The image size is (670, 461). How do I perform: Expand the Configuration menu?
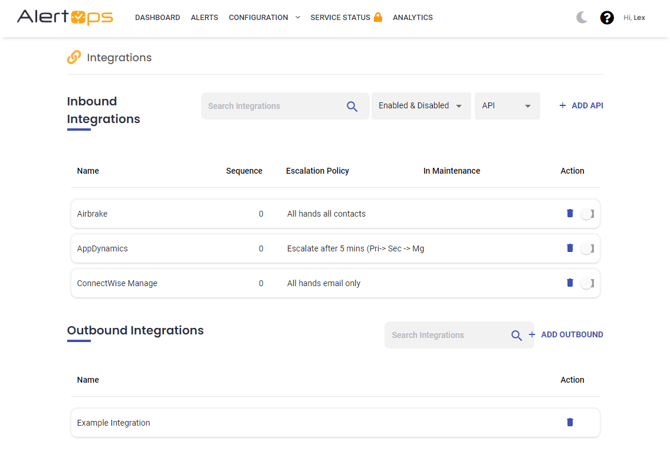click(264, 17)
